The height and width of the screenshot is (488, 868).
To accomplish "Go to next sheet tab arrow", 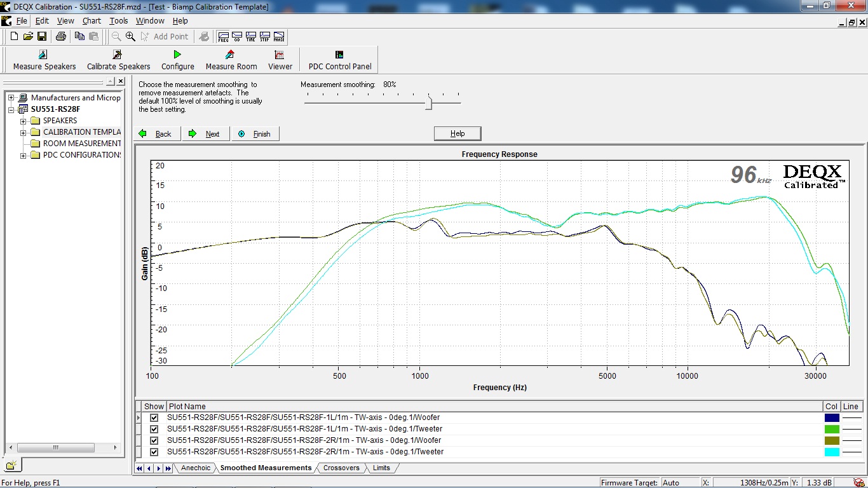I will [x=158, y=468].
